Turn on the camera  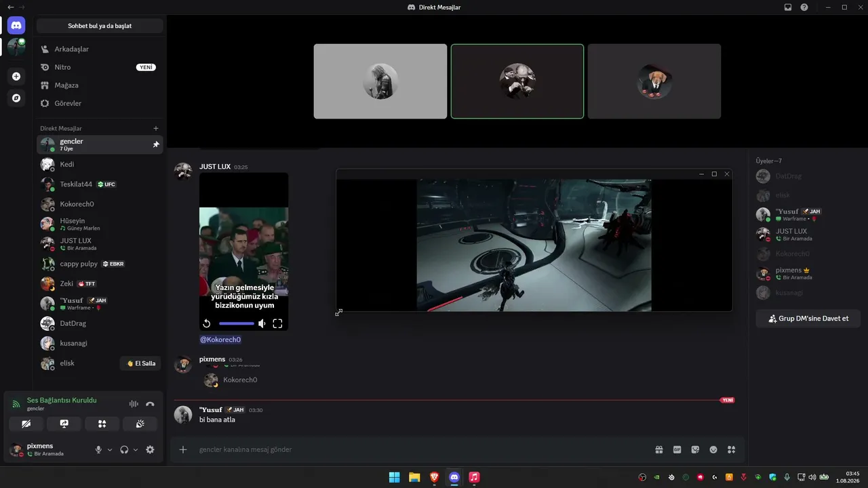click(26, 424)
